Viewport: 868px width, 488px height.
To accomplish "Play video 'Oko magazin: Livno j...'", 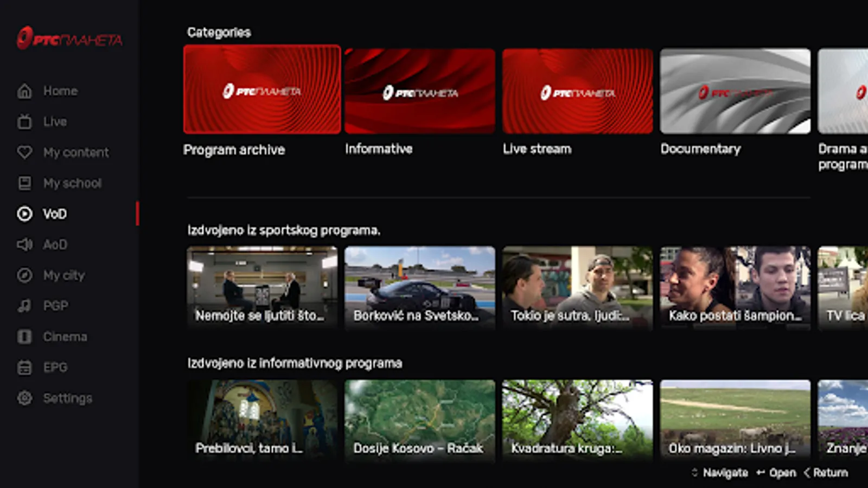I will tap(735, 421).
